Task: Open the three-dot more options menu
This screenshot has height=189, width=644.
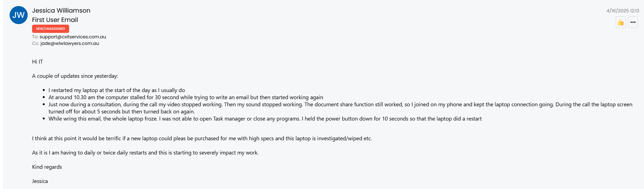Action: click(x=633, y=22)
